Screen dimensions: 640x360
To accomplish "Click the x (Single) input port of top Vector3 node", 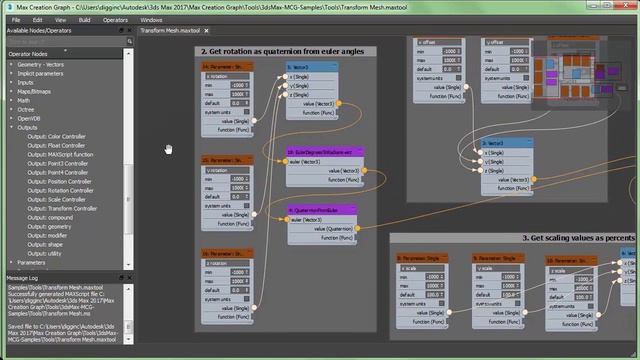I will 285,77.
